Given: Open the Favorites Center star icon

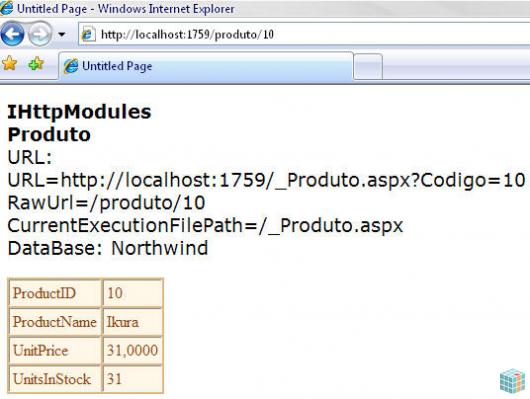Looking at the screenshot, I should click(9, 63).
